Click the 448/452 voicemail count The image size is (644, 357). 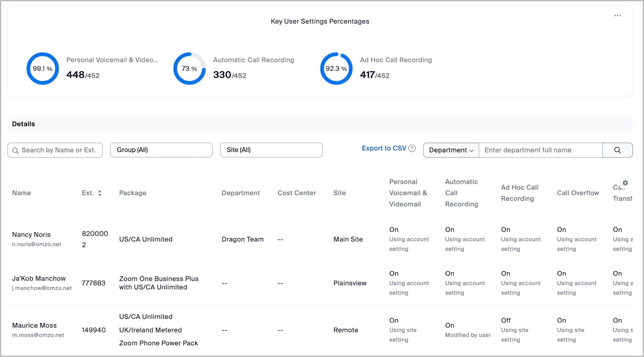pos(83,75)
